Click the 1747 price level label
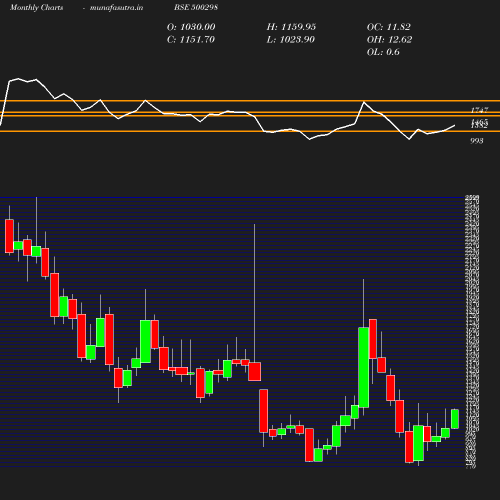The height and width of the screenshot is (500, 500). tap(479, 110)
